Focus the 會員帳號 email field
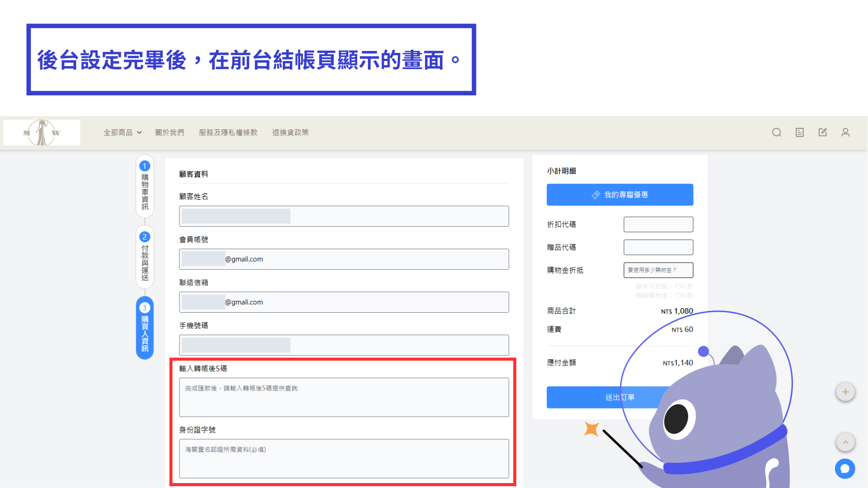The image size is (868, 488). tap(344, 259)
